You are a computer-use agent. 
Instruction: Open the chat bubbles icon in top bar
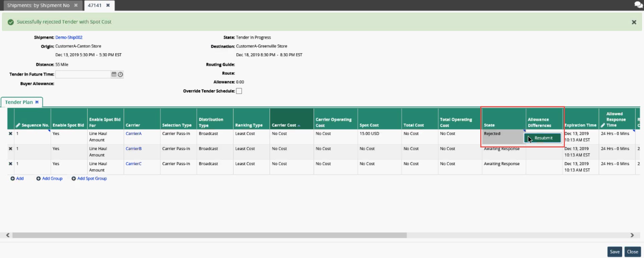coord(638,5)
